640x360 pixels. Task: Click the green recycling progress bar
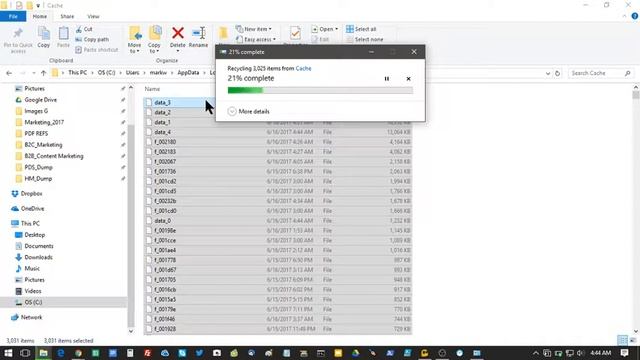[x=320, y=90]
